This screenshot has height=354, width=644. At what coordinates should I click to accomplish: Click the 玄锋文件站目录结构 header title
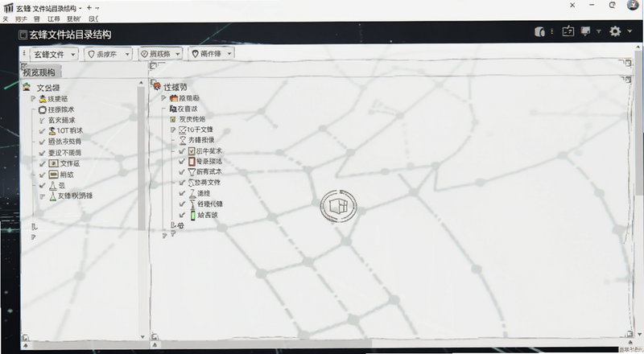click(70, 35)
